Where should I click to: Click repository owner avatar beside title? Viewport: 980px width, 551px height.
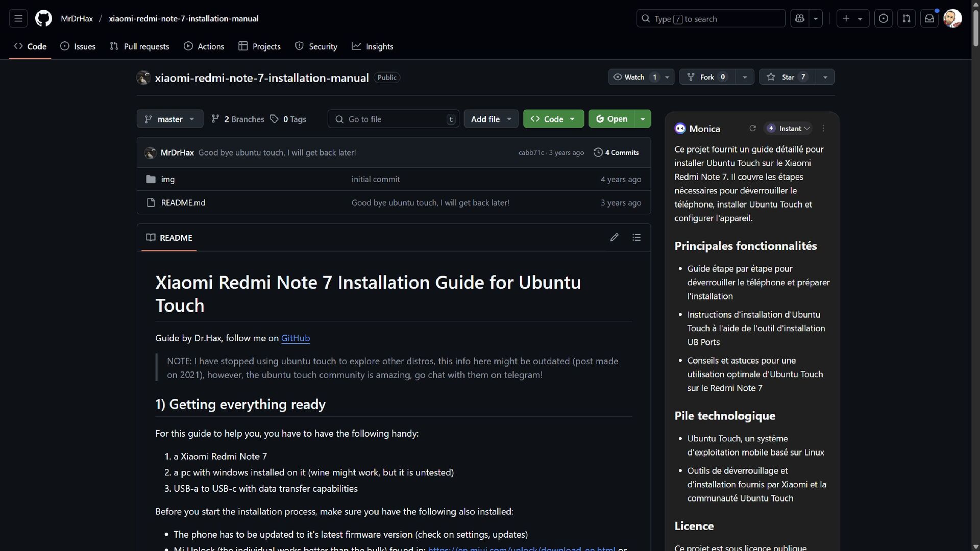pos(143,78)
